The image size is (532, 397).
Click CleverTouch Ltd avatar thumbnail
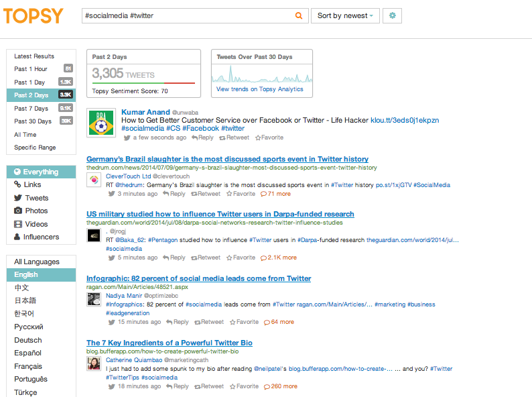(94, 180)
